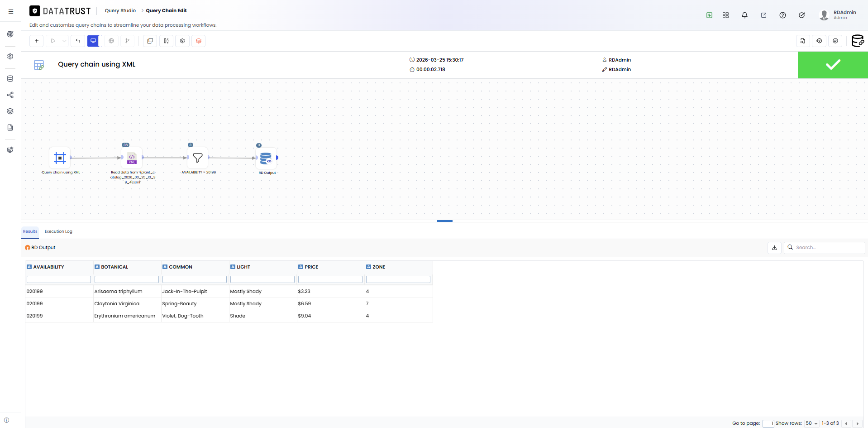The width and height of the screenshot is (868, 428).
Task: Expand the run button dropdown arrow
Action: [x=64, y=41]
